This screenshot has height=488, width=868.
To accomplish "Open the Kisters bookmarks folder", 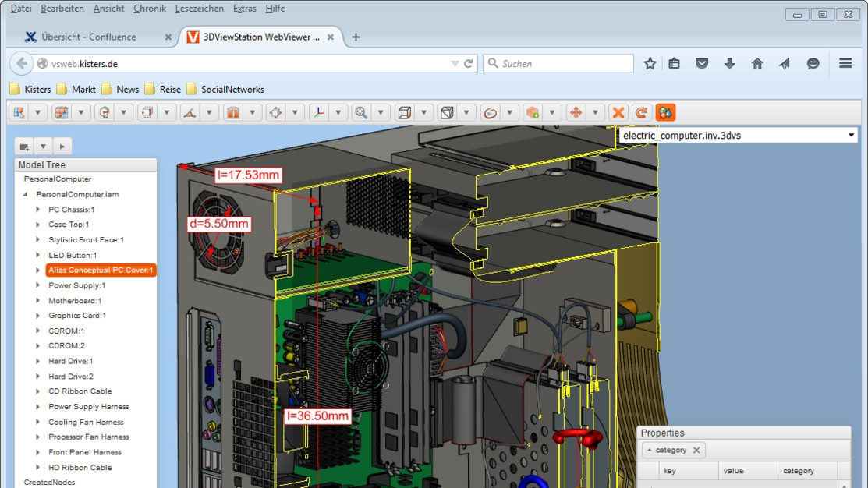I will point(30,89).
